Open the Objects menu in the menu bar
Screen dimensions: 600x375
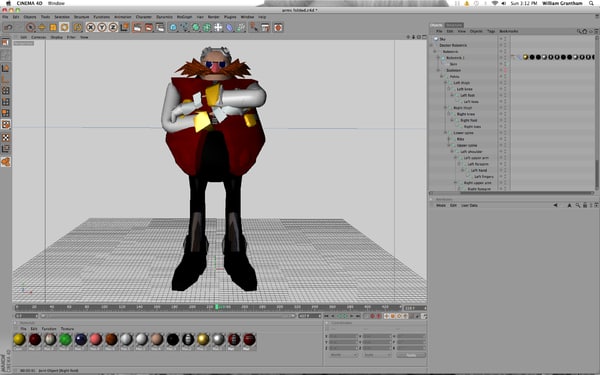[x=30, y=17]
